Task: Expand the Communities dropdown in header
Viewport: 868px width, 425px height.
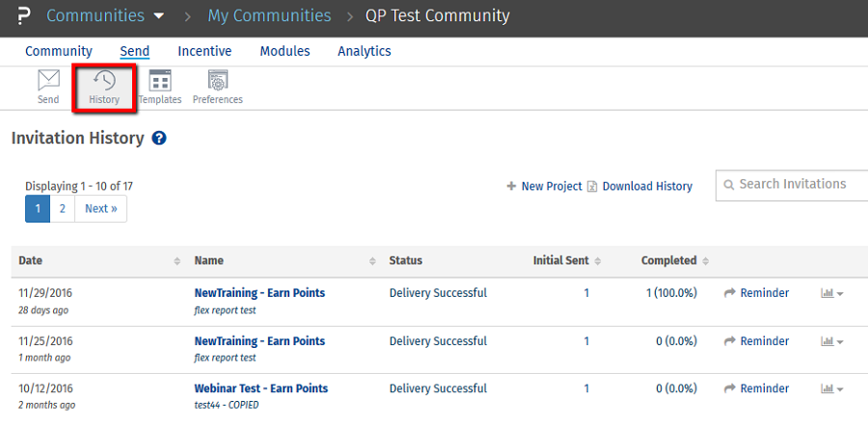Action: 158,16
